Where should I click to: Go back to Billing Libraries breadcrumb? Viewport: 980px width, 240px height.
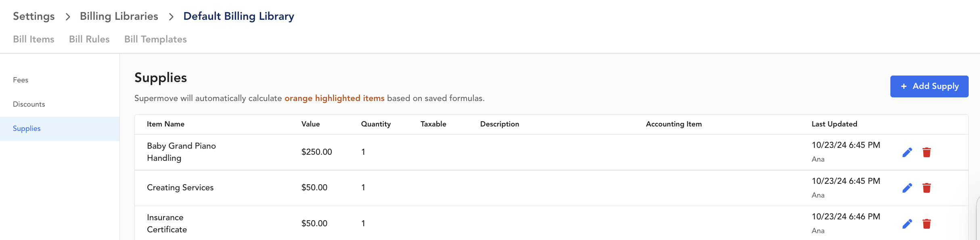(x=119, y=16)
